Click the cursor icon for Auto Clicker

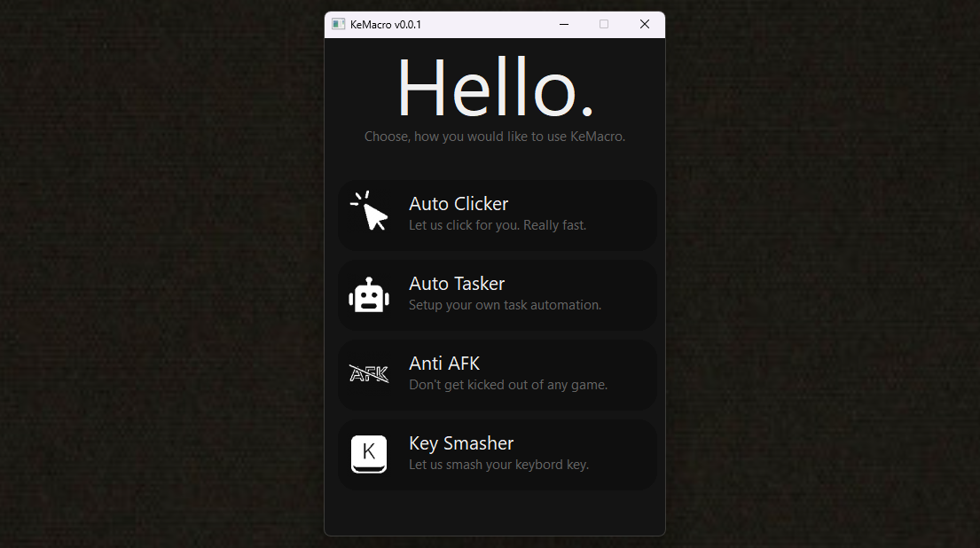(x=370, y=211)
